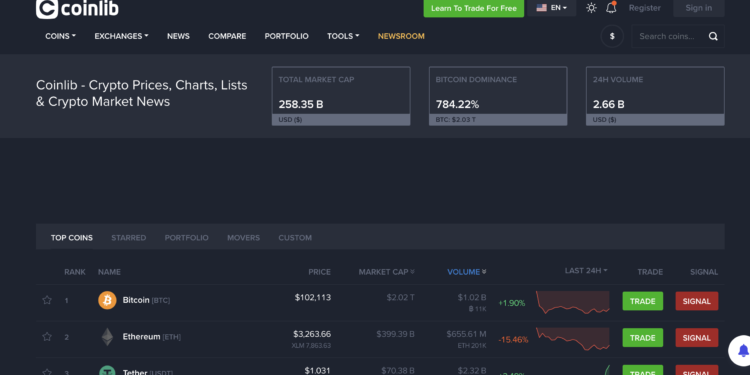
Task: Toggle the light theme sun icon
Action: [591, 8]
